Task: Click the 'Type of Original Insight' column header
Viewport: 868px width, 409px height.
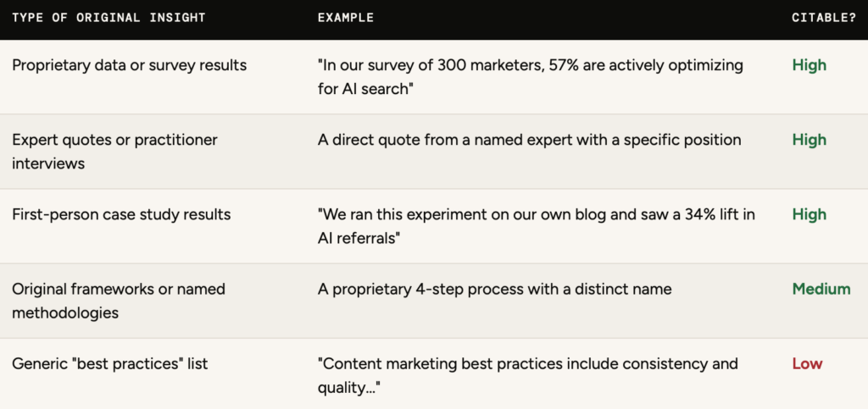Action: (108, 18)
